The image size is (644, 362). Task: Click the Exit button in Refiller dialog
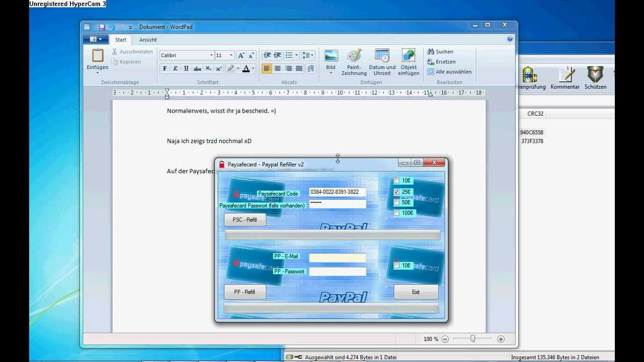[x=416, y=292]
